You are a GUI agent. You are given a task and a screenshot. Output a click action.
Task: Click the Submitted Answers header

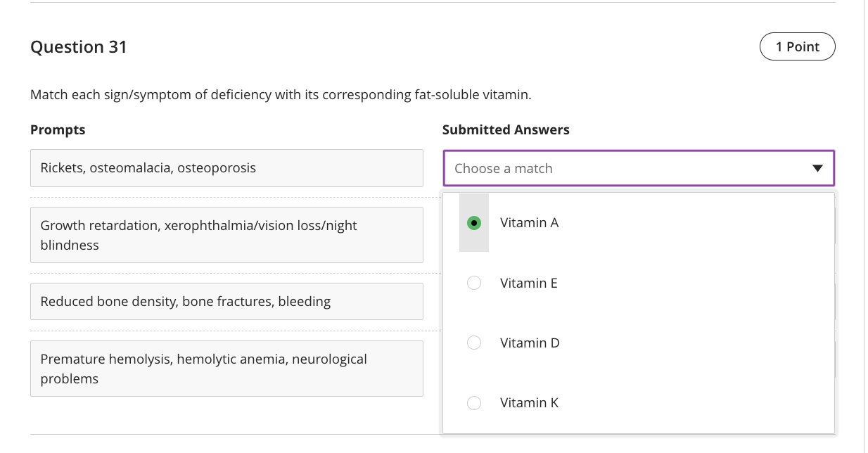pos(506,129)
